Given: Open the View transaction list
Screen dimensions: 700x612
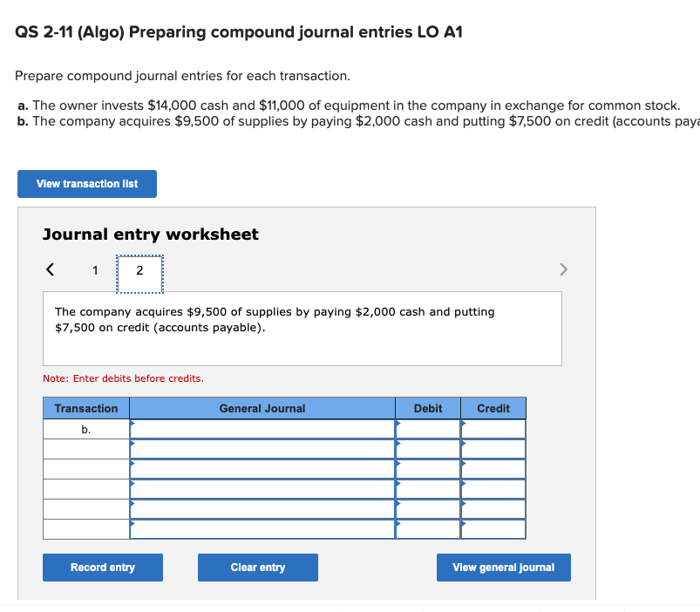Looking at the screenshot, I should 86,183.
